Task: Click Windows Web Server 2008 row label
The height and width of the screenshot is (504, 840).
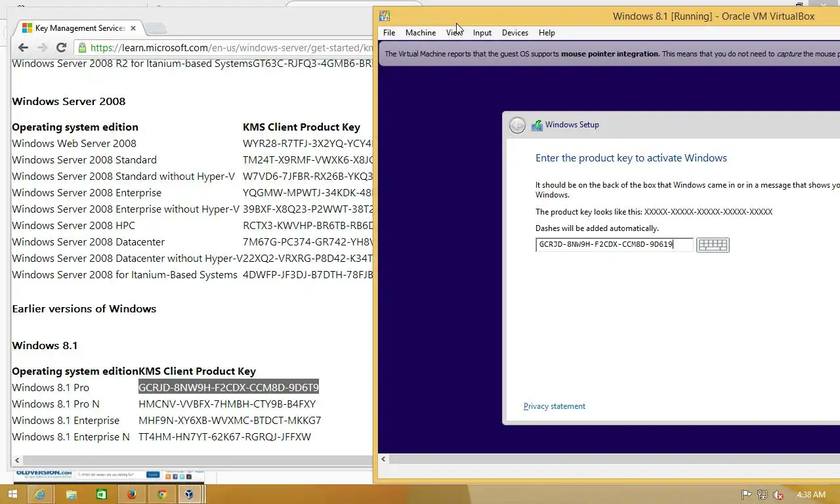Action: [x=74, y=143]
